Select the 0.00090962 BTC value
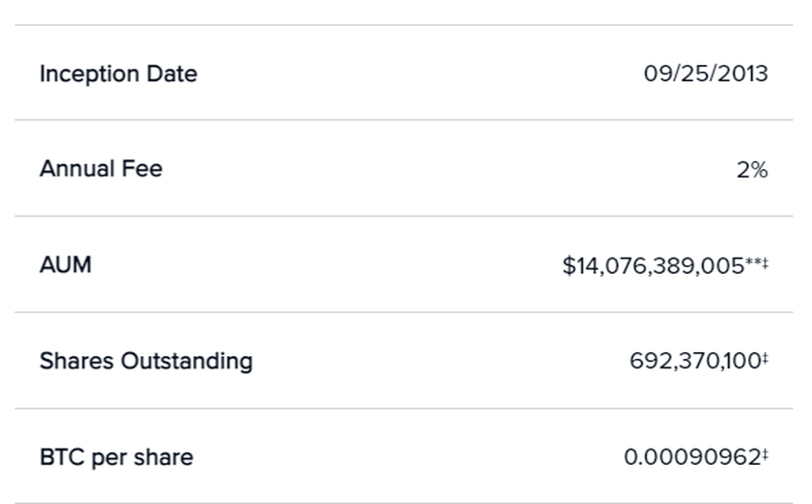Image resolution: width=812 pixels, height=504 pixels. coord(692,458)
